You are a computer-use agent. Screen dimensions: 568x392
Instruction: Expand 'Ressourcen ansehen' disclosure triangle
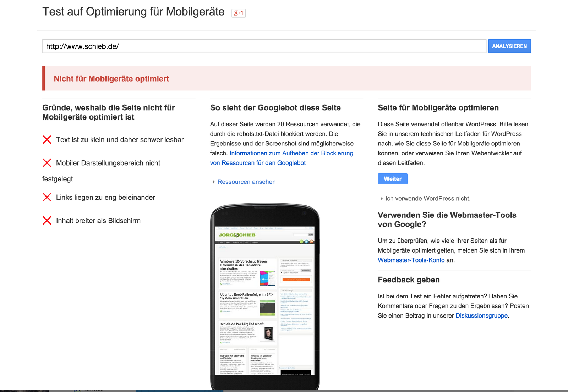(214, 182)
